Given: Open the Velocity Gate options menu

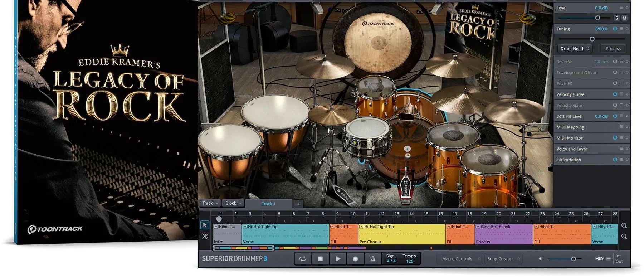Looking at the screenshot, I should (621, 105).
